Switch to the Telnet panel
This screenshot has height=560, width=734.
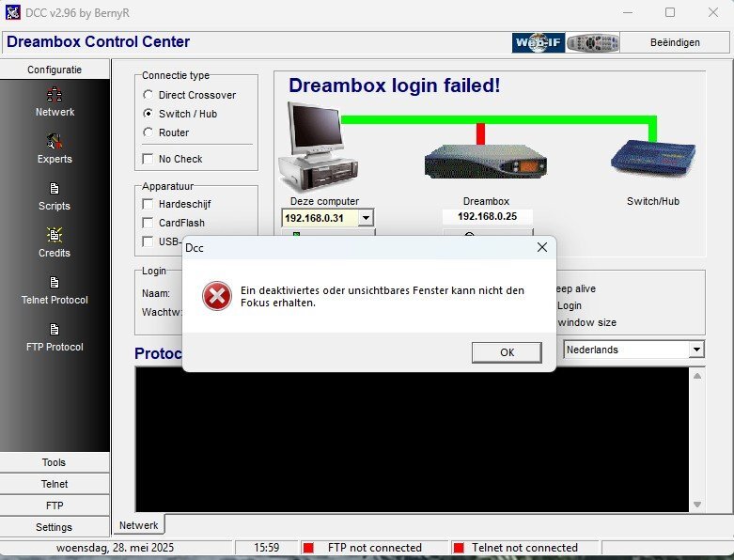[55, 484]
